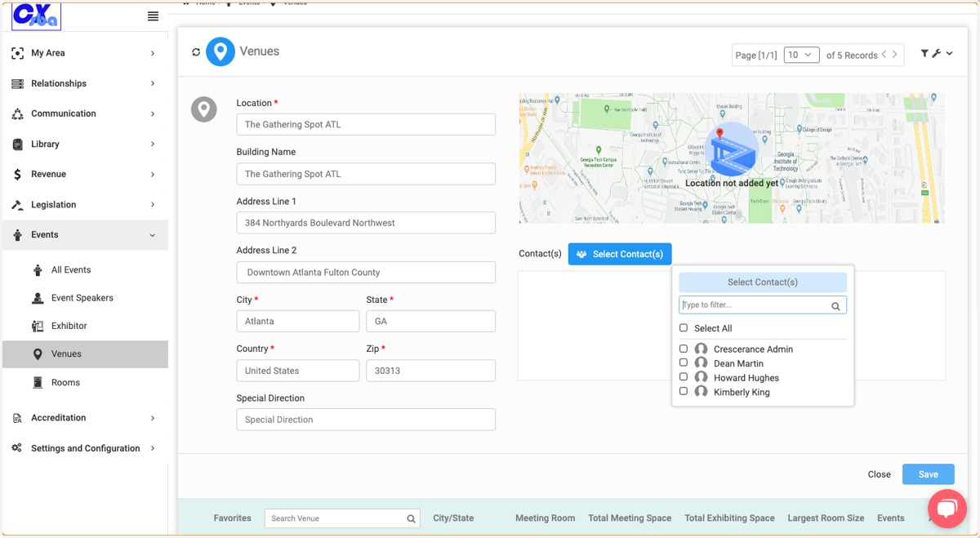Go to previous page of records
Image resolution: width=980 pixels, height=538 pixels.
coord(884,55)
